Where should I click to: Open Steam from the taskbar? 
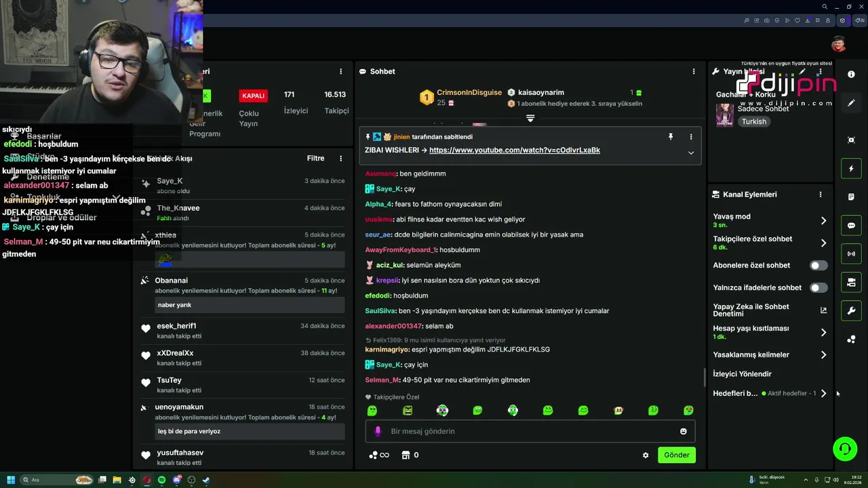206,480
